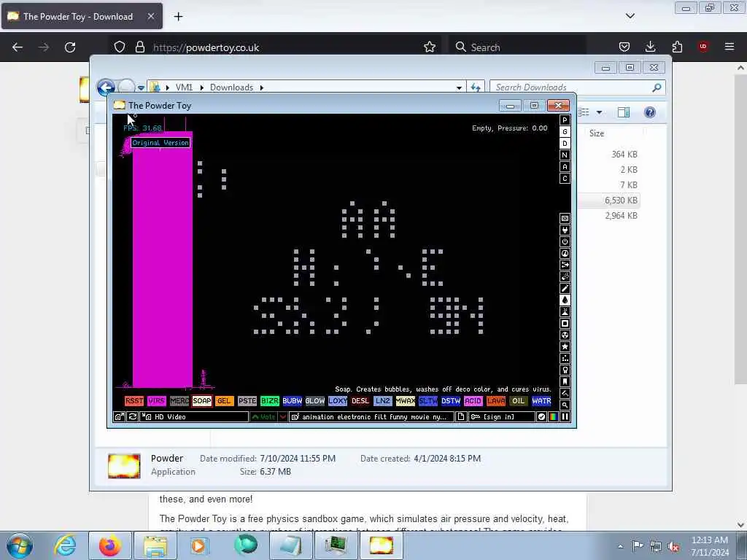Click the Size column header

coord(597,134)
